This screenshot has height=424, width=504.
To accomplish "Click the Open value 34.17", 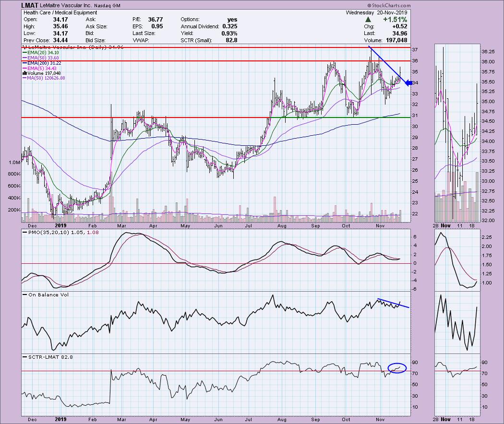I will (x=60, y=20).
